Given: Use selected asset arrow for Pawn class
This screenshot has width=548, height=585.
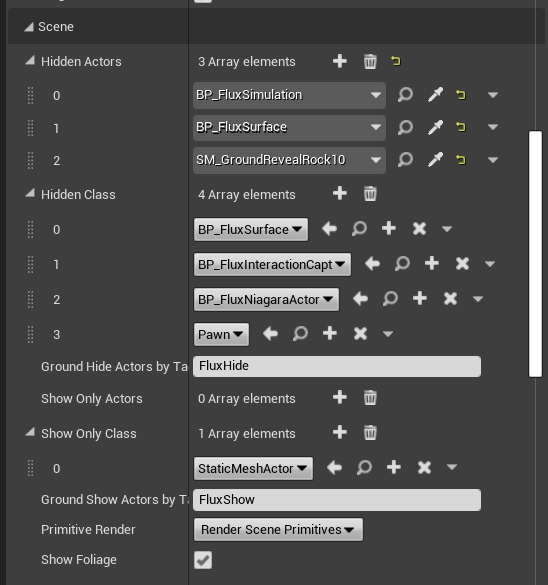Looking at the screenshot, I should [x=270, y=334].
